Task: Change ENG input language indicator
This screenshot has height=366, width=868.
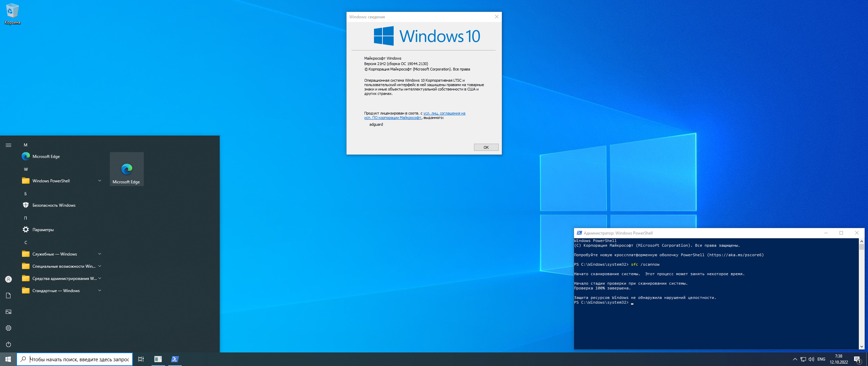Action: pos(821,359)
